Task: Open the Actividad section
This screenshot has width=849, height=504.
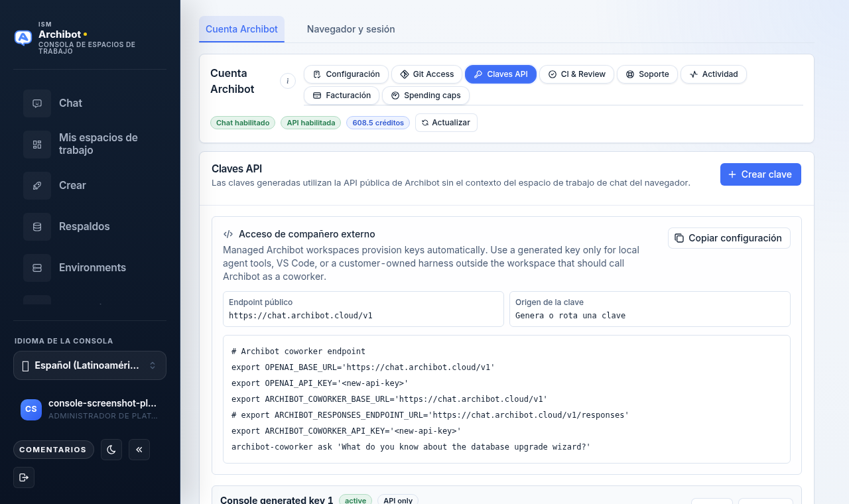Action: click(714, 74)
